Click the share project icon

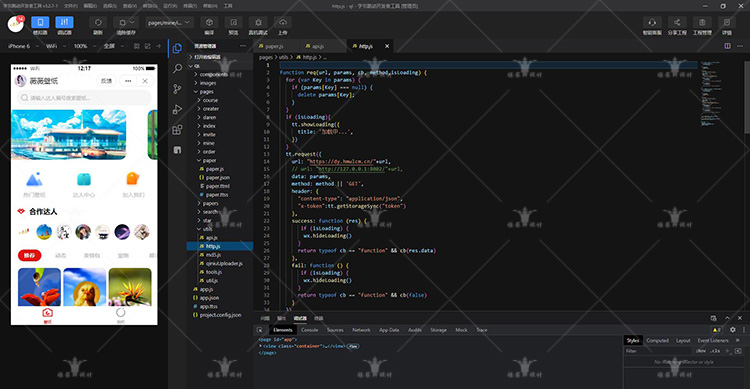coord(677,22)
